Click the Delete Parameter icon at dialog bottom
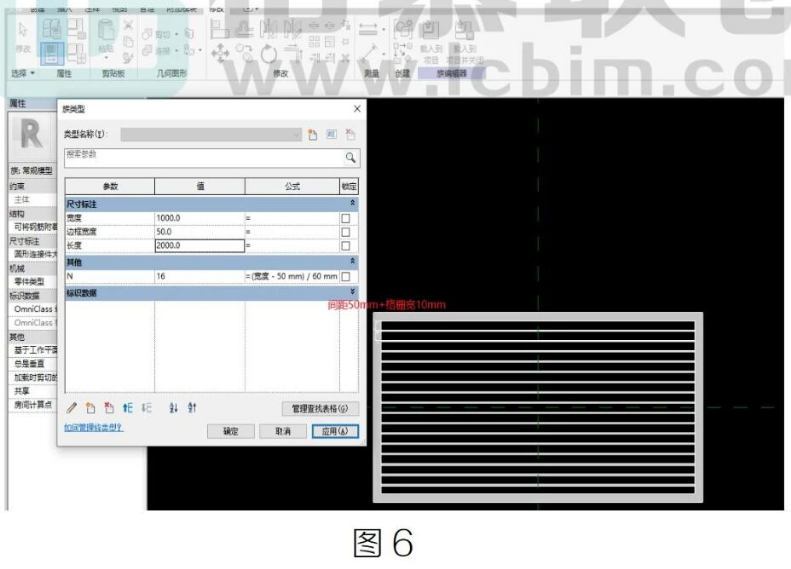Viewport: 791px width, 569px height. tap(109, 408)
